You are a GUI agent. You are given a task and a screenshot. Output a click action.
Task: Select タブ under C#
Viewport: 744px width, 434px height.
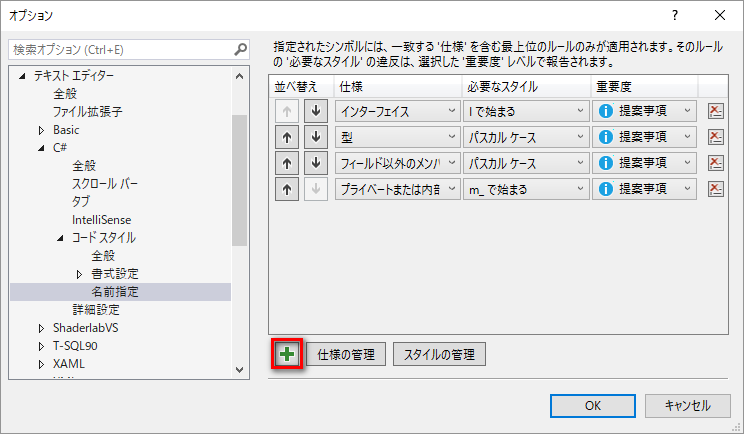[81, 202]
